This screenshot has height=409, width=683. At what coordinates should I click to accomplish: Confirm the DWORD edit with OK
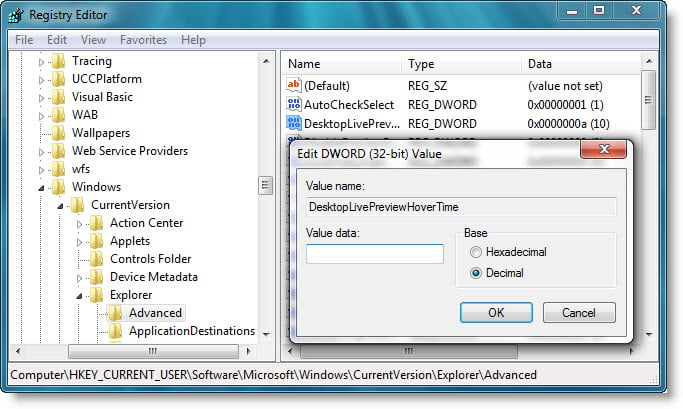496,313
